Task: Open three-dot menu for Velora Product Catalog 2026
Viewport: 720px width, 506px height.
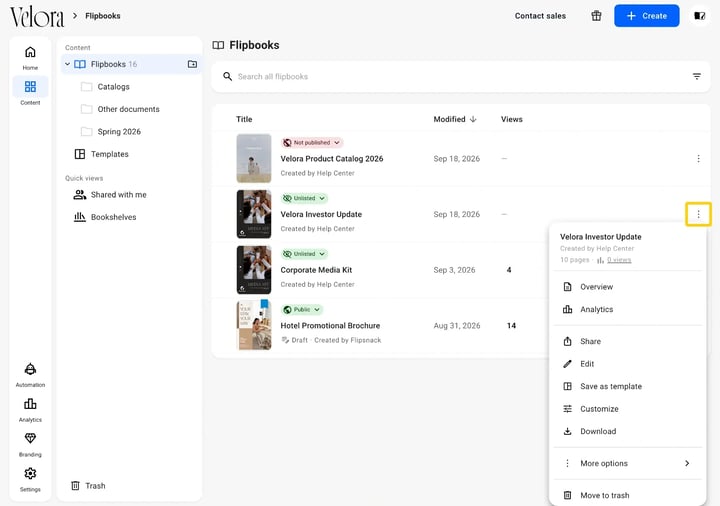Action: point(698,159)
